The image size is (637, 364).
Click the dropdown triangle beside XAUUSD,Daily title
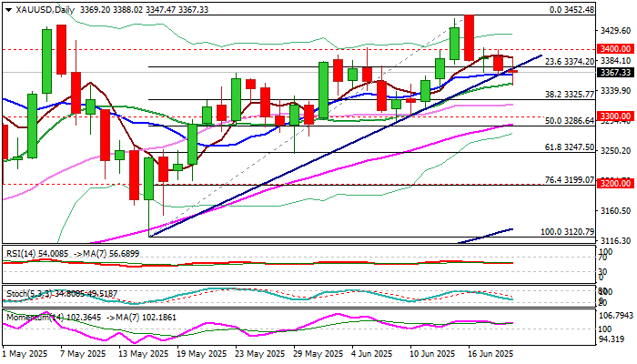(8, 10)
